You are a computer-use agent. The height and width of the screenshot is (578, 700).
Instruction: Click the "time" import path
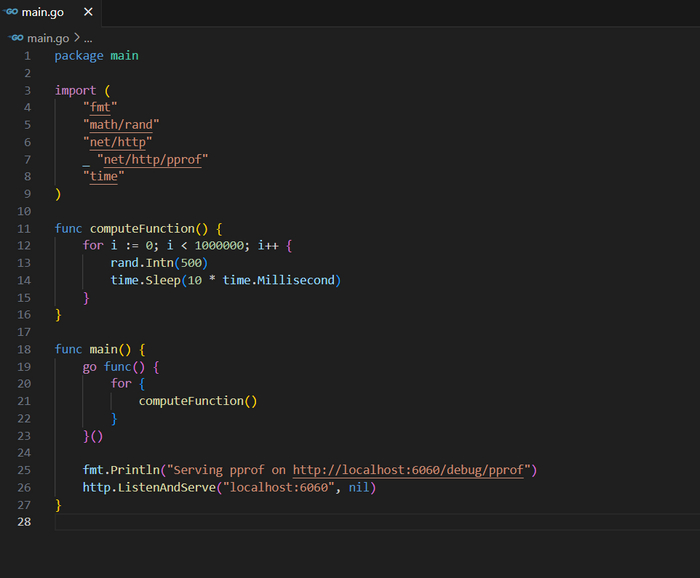coord(104,176)
